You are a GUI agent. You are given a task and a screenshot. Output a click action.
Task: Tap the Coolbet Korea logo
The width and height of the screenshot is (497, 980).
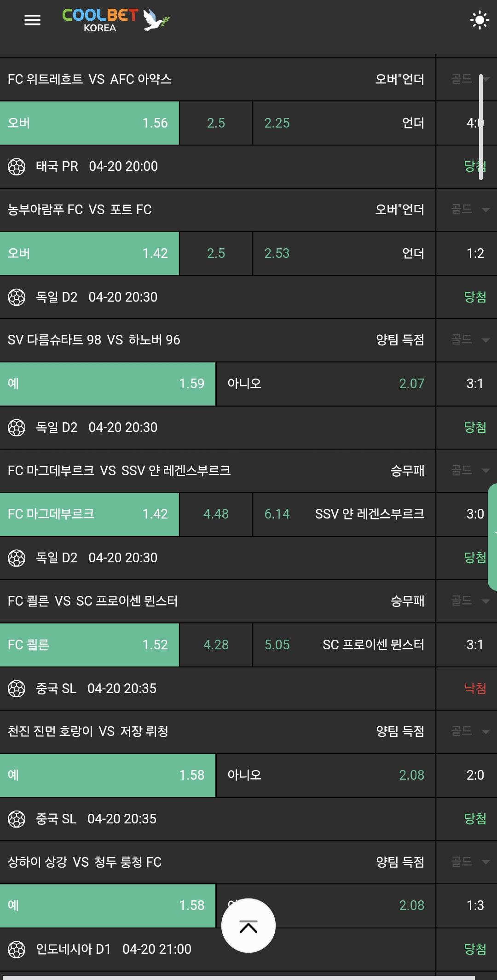[x=115, y=20]
